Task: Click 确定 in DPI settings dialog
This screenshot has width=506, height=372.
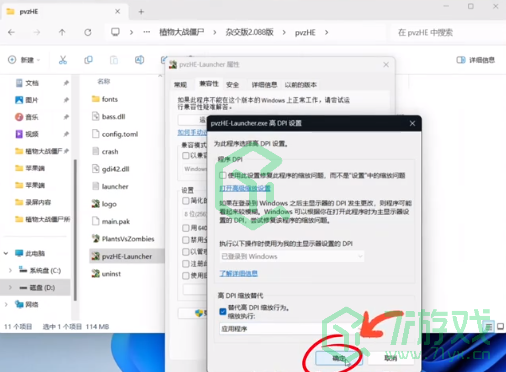Action: click(339, 358)
